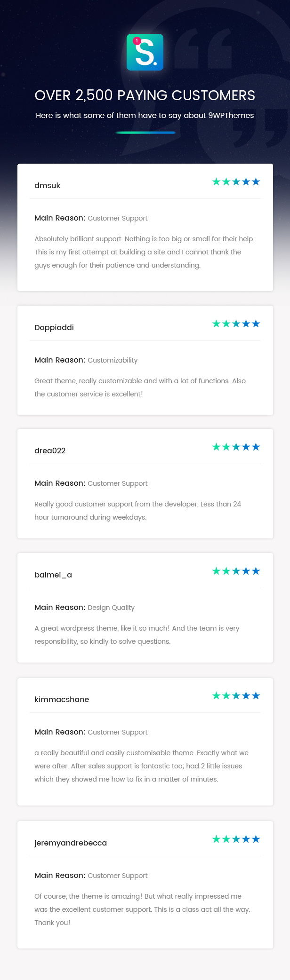
Task: Click the star rating on baimei_a review
Action: coord(236,571)
